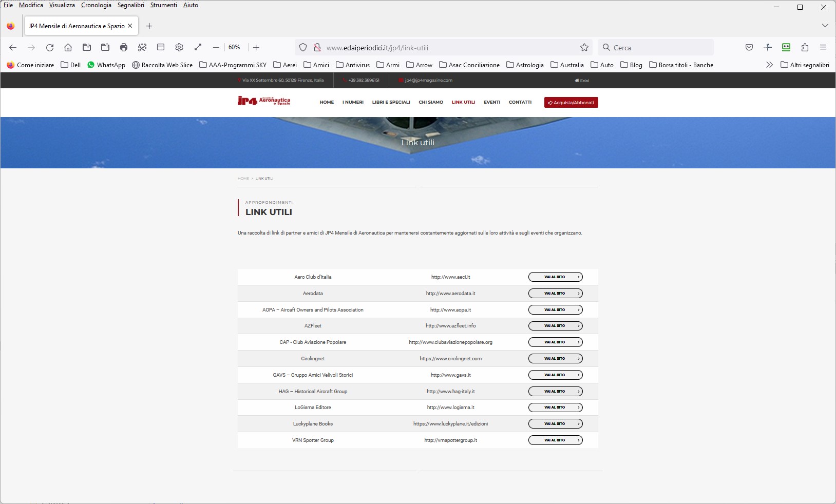Bookmark this page with the star icon
Viewport: 836px width, 504px height.
584,47
